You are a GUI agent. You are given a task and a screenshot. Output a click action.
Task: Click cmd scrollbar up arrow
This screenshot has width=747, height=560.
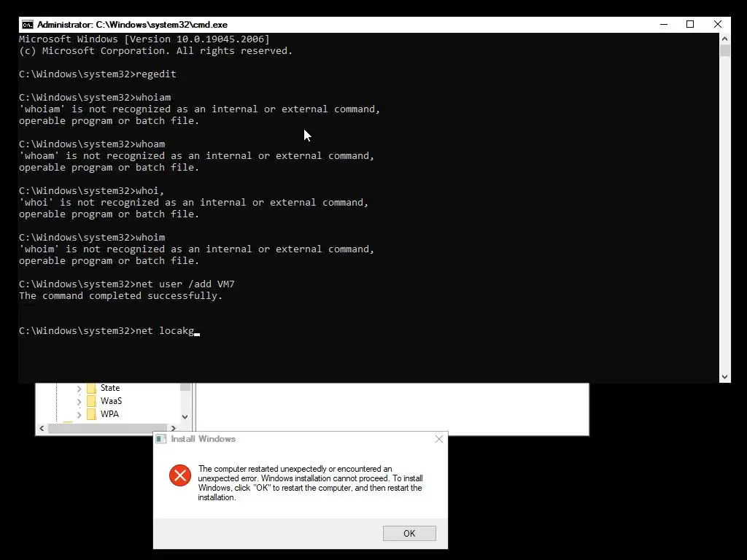pos(724,39)
